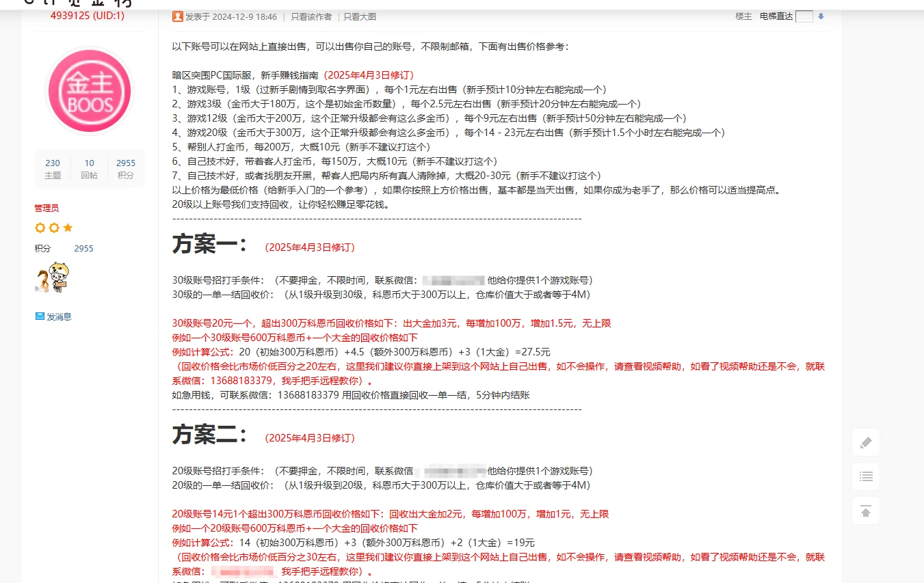924x583 pixels.
Task: Open the 230 主题 count
Action: click(53, 169)
